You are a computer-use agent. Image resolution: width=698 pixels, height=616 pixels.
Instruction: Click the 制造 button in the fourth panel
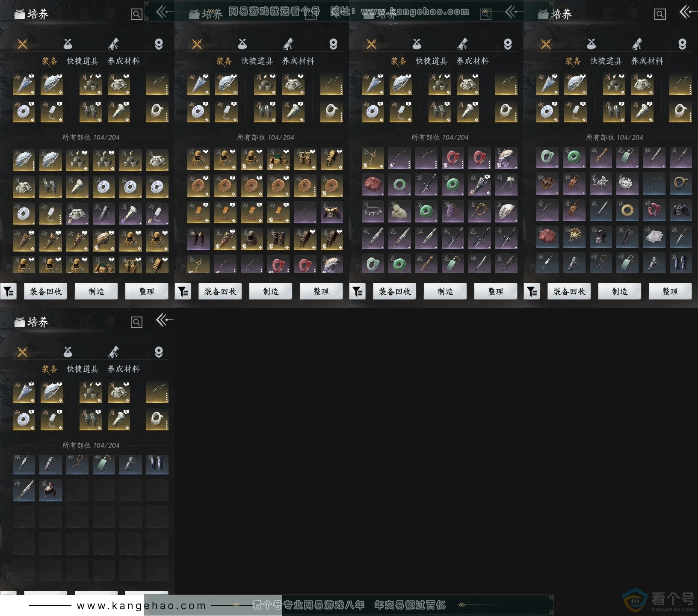pos(620,291)
